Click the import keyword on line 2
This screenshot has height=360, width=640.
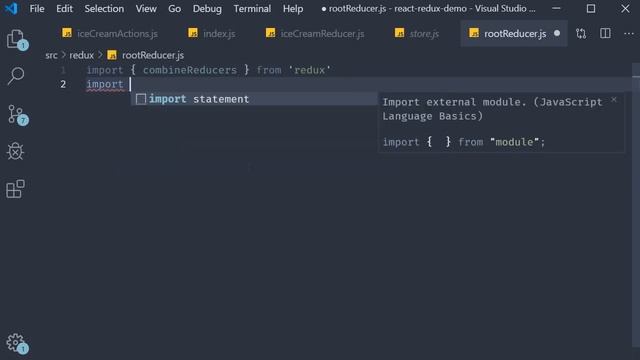[x=105, y=84]
